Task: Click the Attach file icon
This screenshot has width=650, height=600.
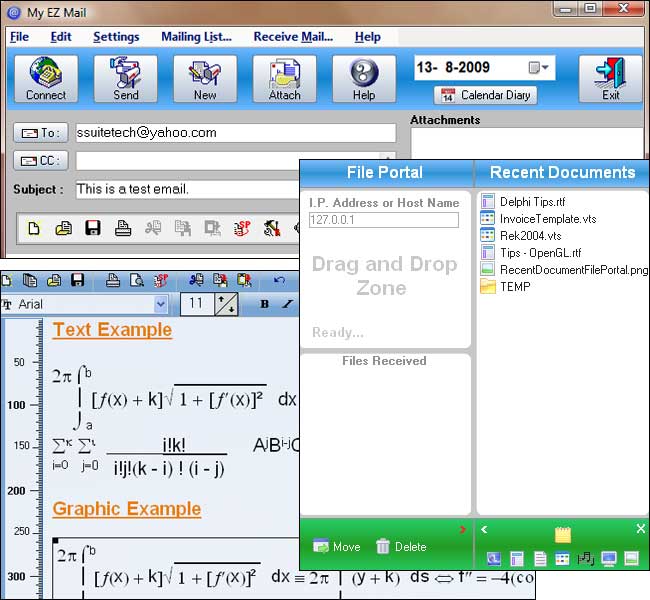Action: point(284,79)
